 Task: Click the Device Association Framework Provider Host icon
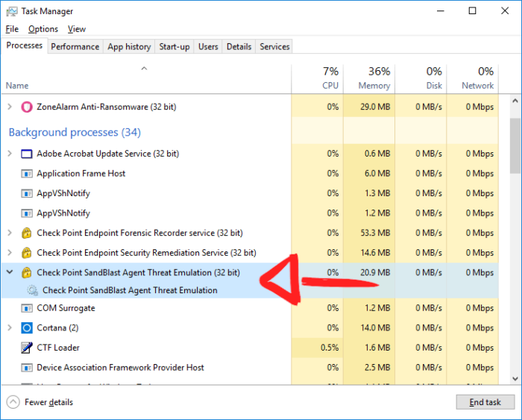(x=27, y=368)
